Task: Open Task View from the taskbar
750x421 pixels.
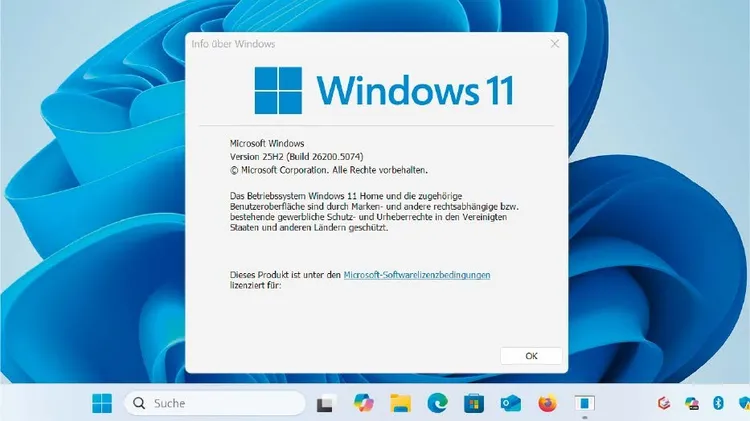Action: point(324,403)
